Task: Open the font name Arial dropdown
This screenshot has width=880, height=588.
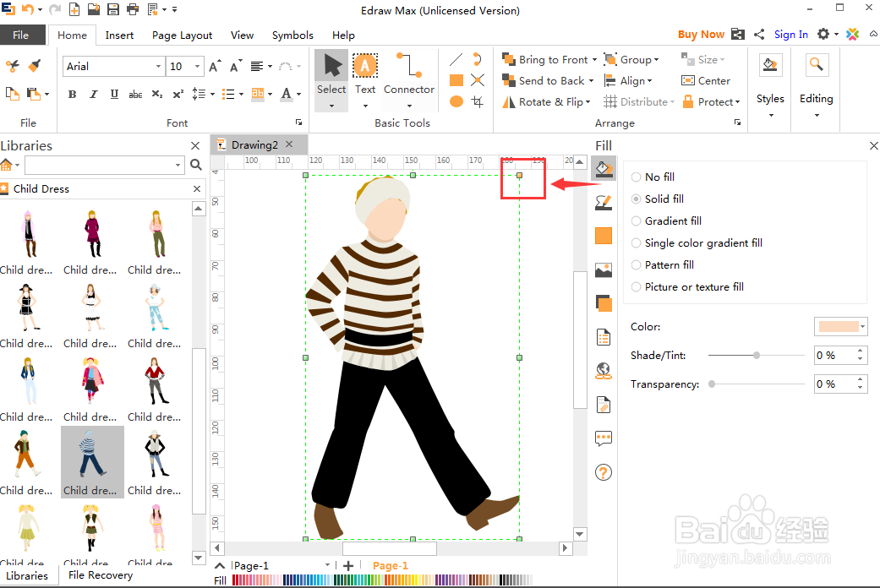Action: point(158,66)
